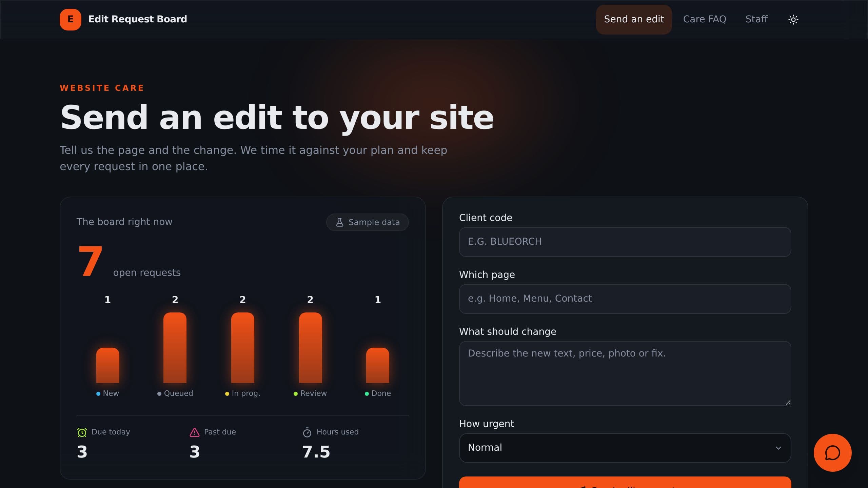Click the textarea resize handle corner
The width and height of the screenshot is (868, 488).
[x=788, y=402]
